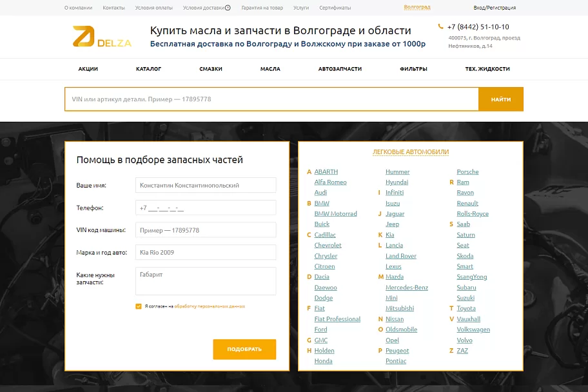Click the DELZA logo
The width and height of the screenshot is (588, 392).
(102, 37)
